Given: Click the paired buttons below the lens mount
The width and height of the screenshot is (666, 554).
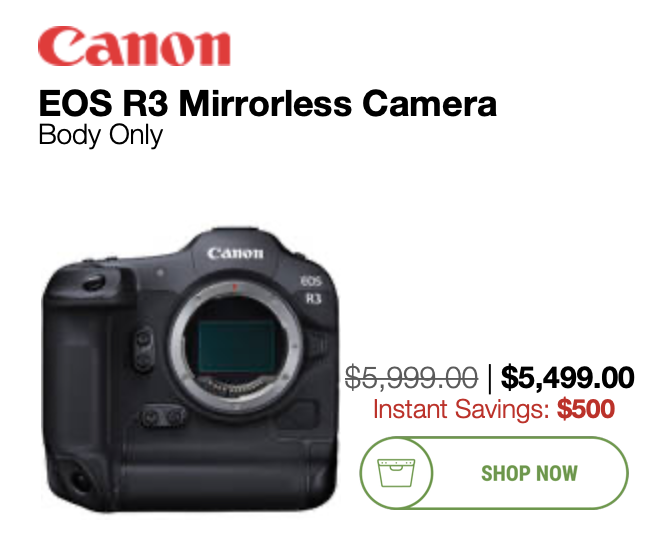Looking at the screenshot, I should click(x=163, y=416).
